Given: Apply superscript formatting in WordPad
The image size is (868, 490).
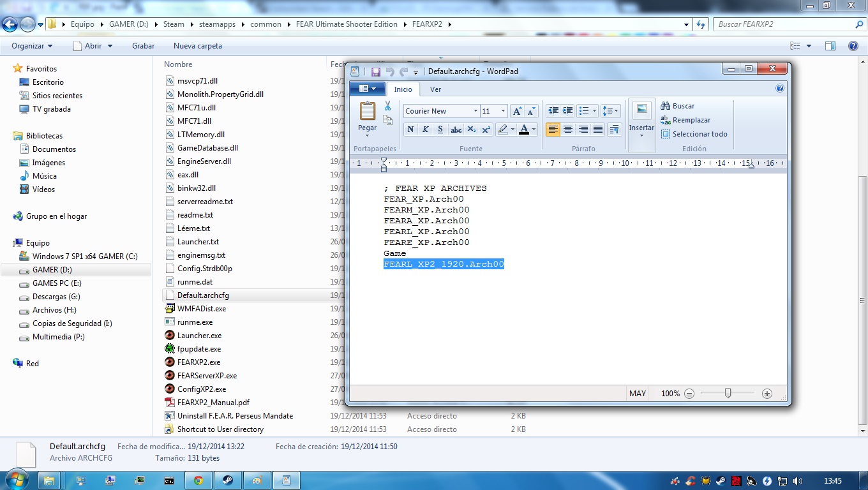Looking at the screenshot, I should click(486, 130).
